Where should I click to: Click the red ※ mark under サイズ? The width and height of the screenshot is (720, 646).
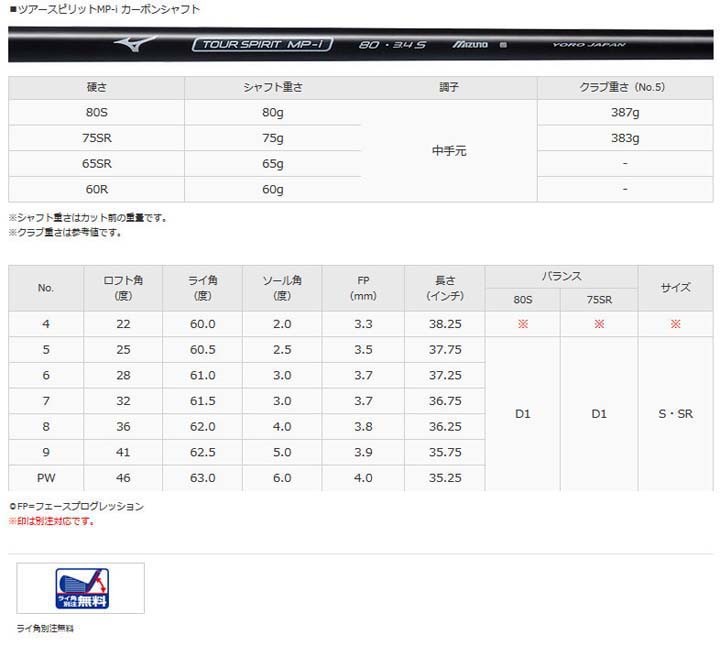click(x=675, y=324)
